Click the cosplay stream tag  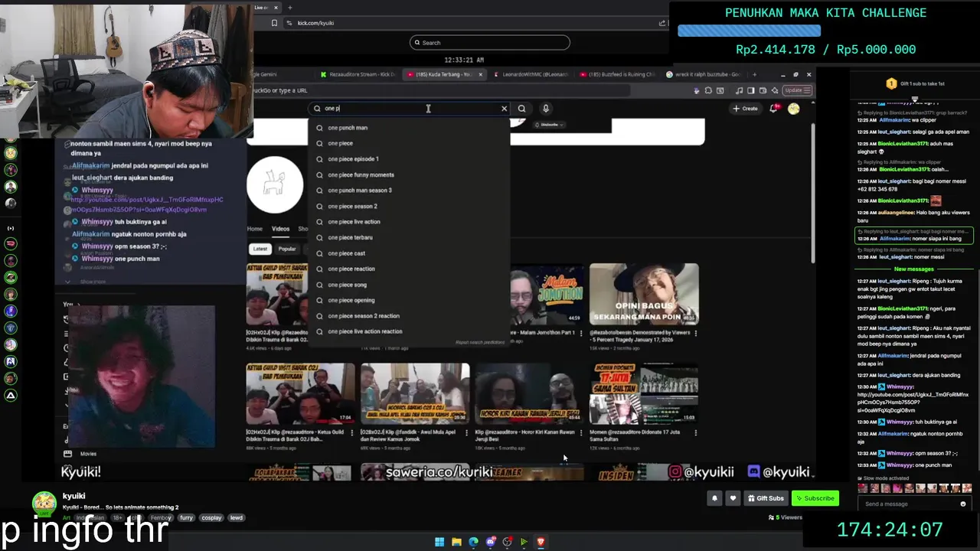211,518
